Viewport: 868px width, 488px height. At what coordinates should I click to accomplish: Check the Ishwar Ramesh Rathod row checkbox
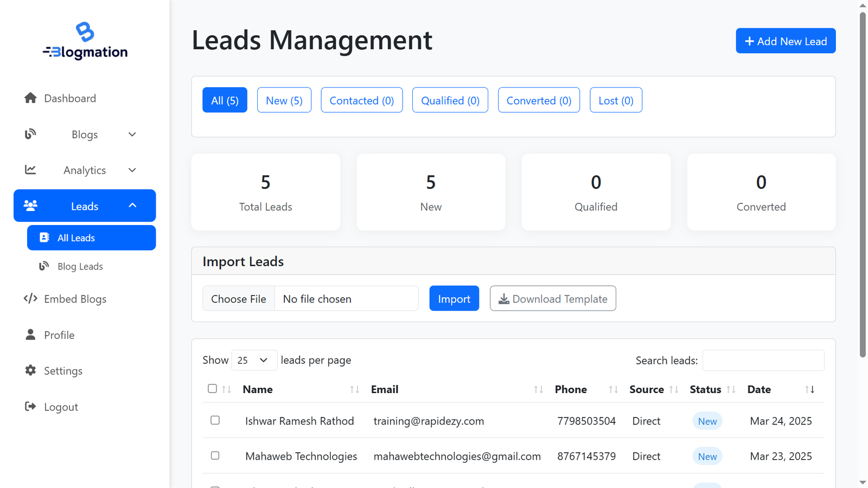point(215,420)
